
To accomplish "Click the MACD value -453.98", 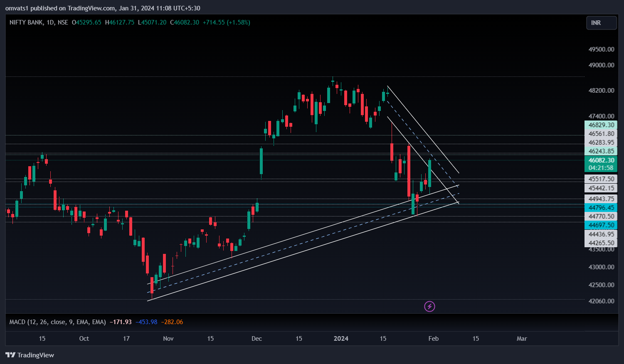I will point(146,322).
